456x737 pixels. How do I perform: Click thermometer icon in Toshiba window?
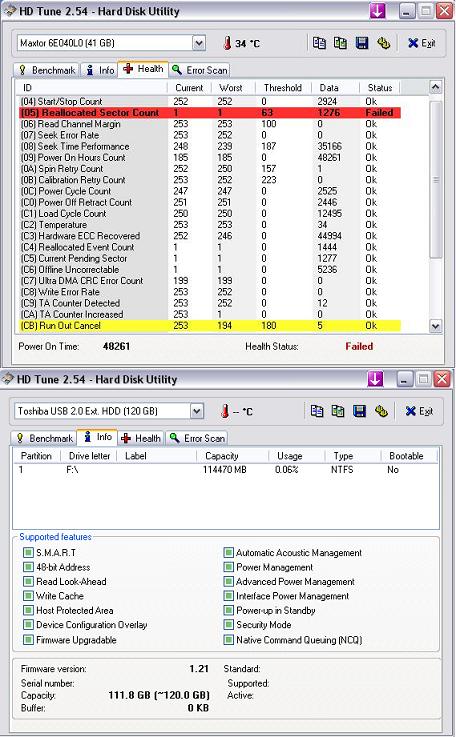pos(225,411)
